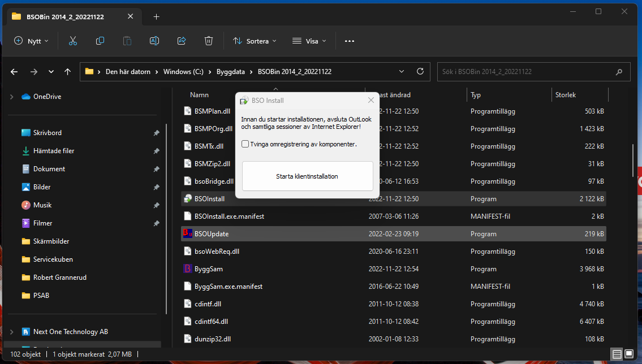Select file ByggSam.exe.manifest
642x364 pixels.
pyautogui.click(x=229, y=287)
